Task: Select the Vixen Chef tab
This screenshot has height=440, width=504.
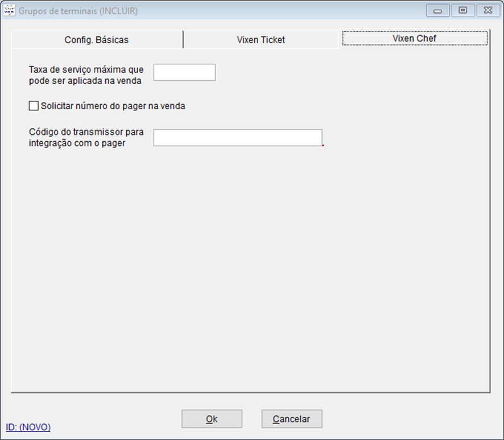Action: (x=415, y=38)
